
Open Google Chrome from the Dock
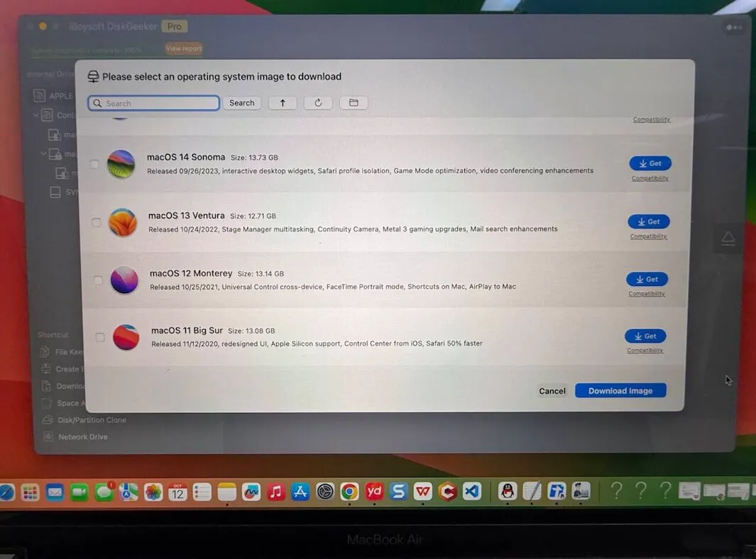coord(349,492)
